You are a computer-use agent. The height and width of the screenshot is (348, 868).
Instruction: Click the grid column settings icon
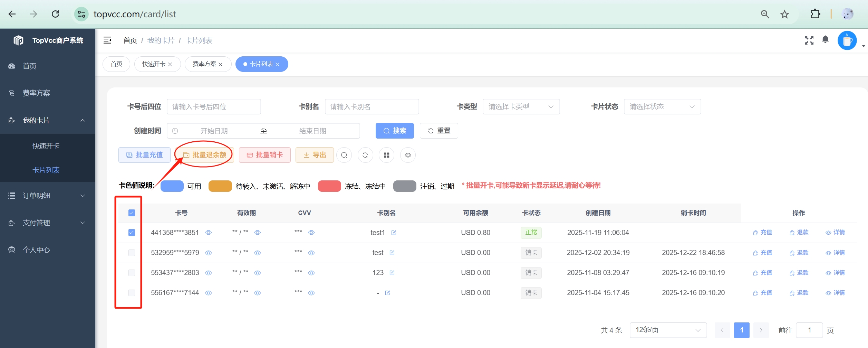pos(386,155)
